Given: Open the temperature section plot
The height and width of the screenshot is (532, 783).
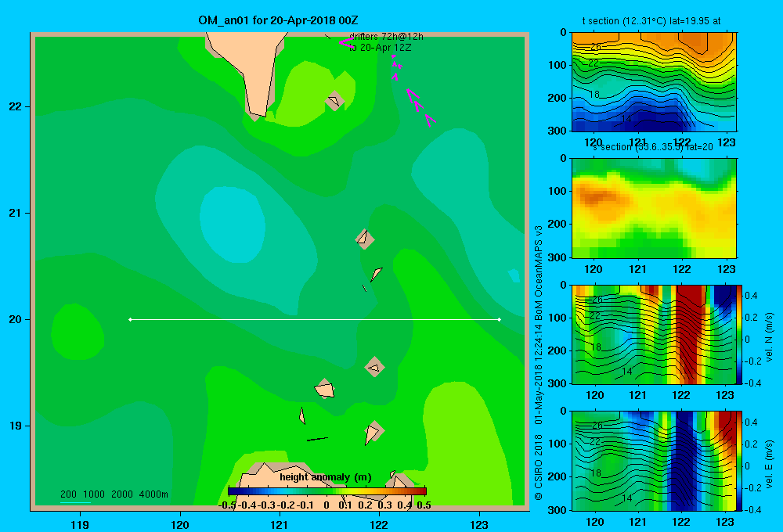Looking at the screenshot, I should click(654, 82).
